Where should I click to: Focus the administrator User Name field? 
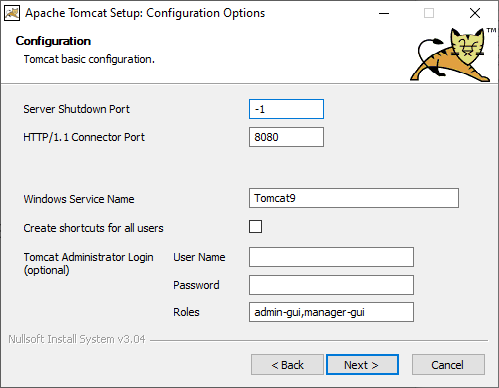[331, 257]
